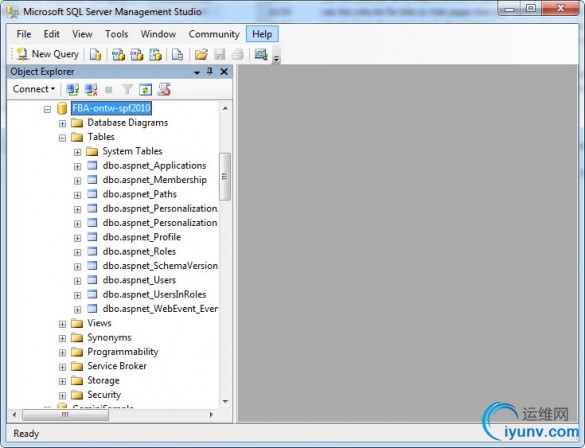
Task: Click the horizontal scroll right arrow
Action: coord(211,415)
